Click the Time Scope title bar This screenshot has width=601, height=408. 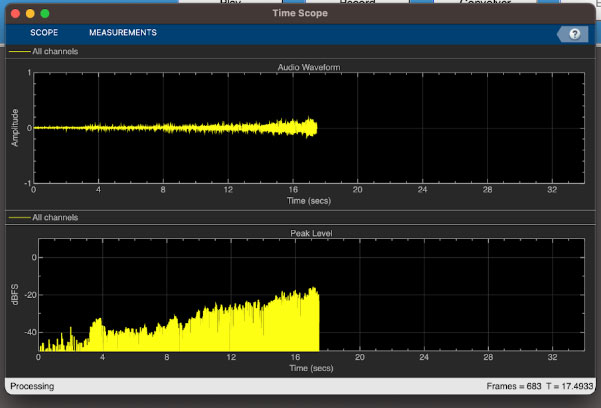tap(300, 14)
